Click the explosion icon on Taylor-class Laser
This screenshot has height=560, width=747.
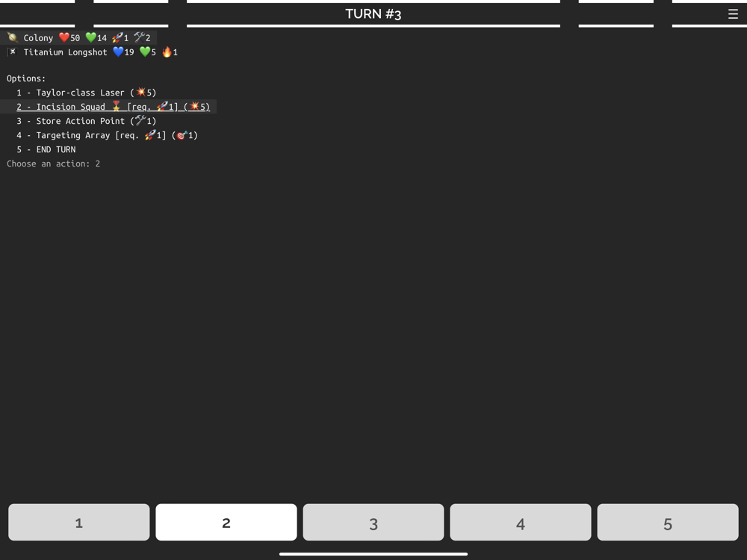point(141,92)
